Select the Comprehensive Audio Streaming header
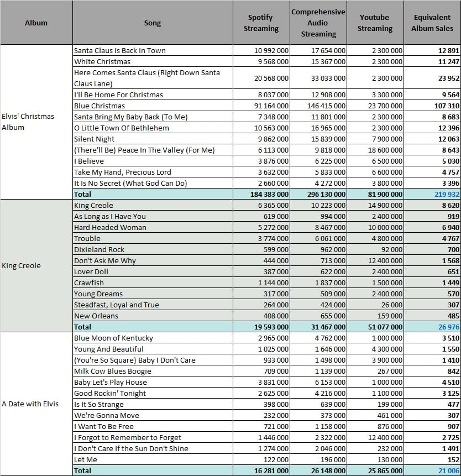The image size is (461, 476). pos(318,23)
